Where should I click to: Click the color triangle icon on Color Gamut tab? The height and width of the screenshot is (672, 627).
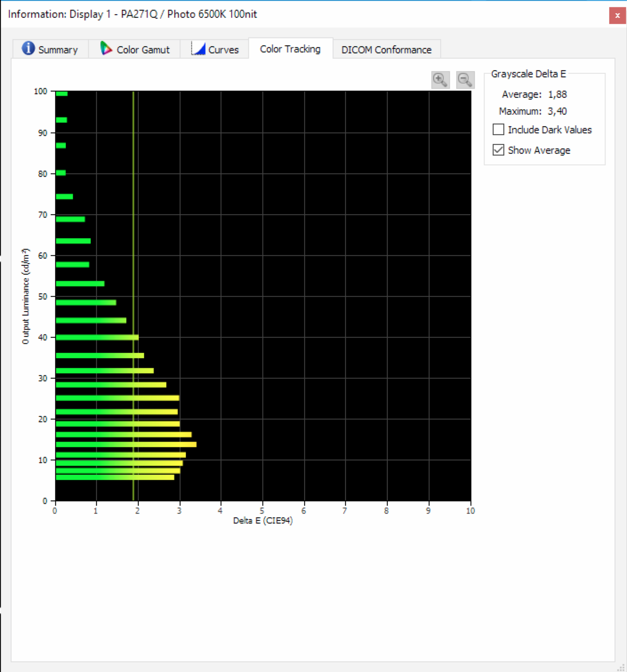(x=106, y=48)
